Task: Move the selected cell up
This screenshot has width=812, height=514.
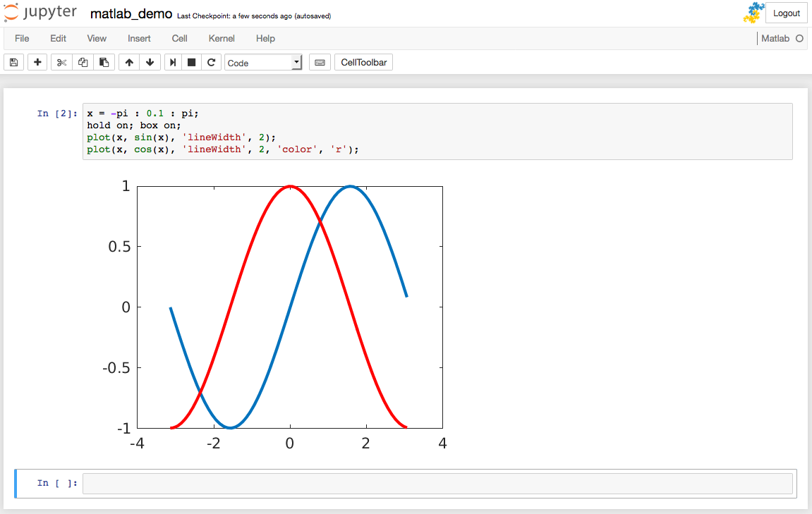Action: pyautogui.click(x=129, y=63)
